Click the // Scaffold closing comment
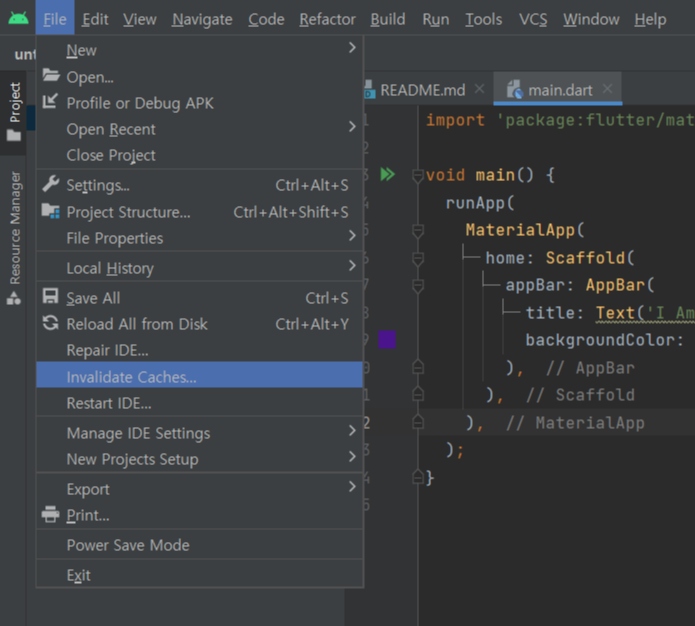 pyautogui.click(x=580, y=395)
